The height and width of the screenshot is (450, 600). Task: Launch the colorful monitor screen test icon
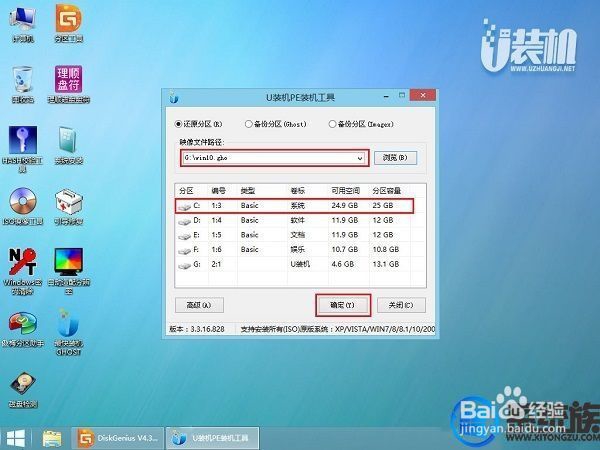(68, 272)
